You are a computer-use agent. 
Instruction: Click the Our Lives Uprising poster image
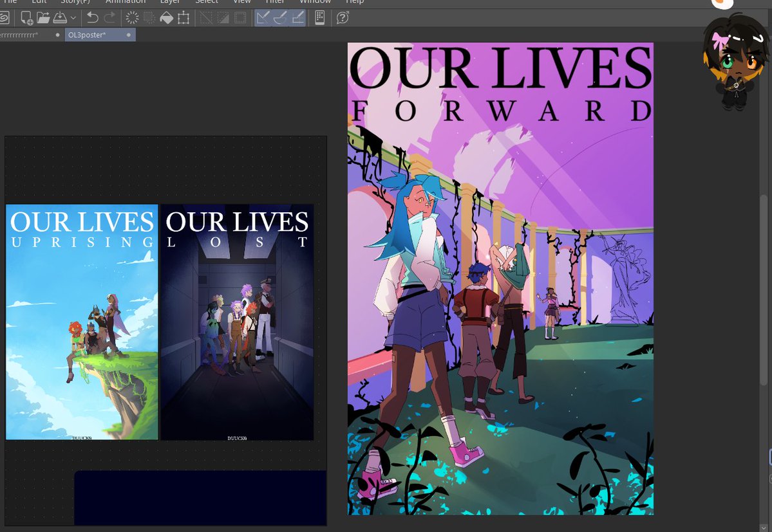point(82,322)
